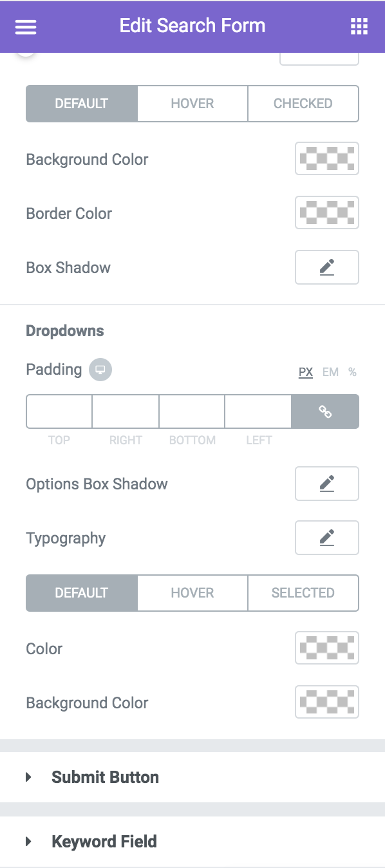This screenshot has height=868, width=385.
Task: Choose EM as padding unit
Action: click(x=330, y=372)
